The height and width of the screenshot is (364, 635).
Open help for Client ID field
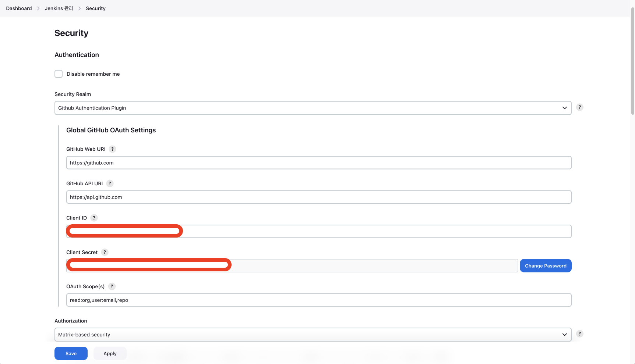(94, 218)
